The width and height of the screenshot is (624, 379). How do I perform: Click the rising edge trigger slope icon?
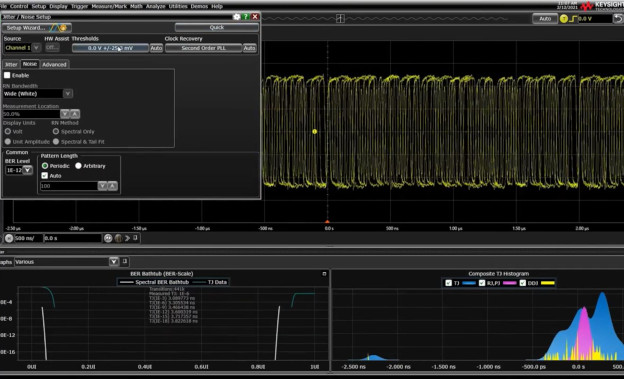[x=573, y=19]
